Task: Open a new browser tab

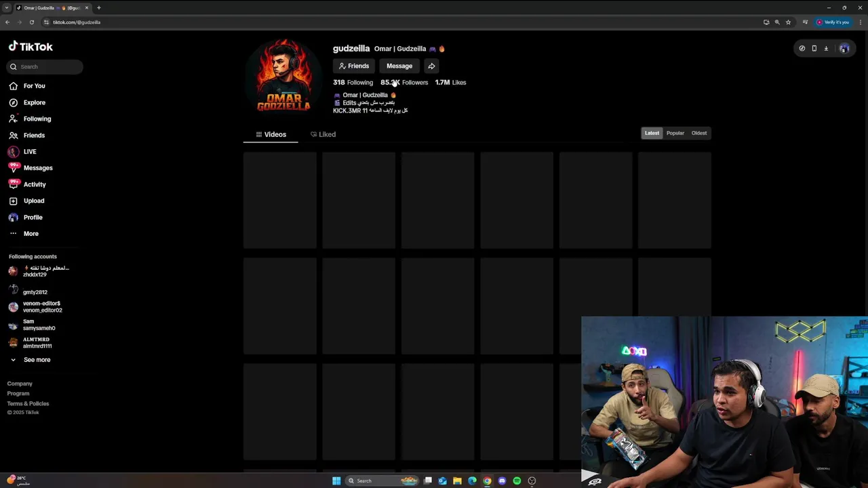Action: (98, 7)
